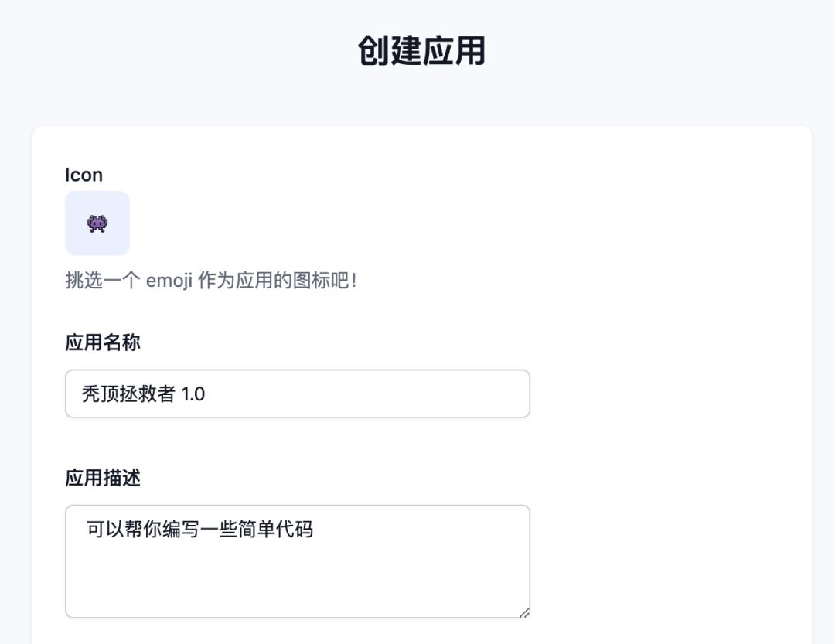
Task: Click the "Icon" field label
Action: coord(83,175)
